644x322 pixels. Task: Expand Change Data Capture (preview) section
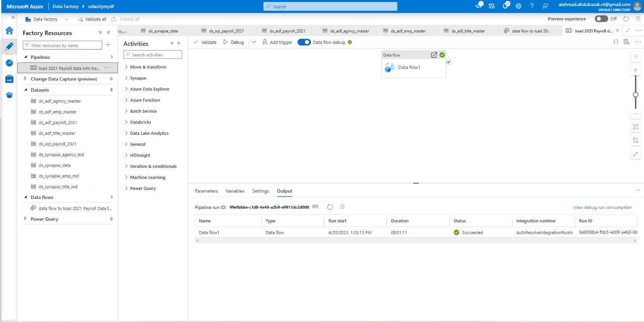(x=25, y=79)
